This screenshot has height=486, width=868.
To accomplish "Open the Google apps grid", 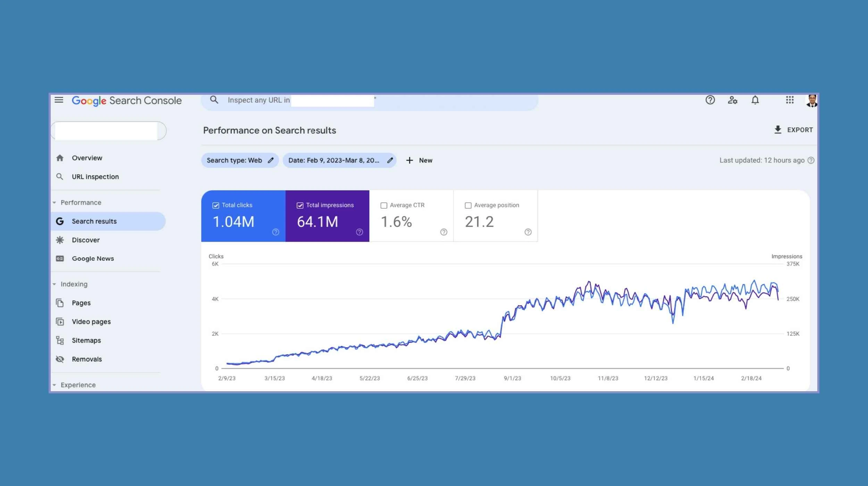I will pos(790,100).
